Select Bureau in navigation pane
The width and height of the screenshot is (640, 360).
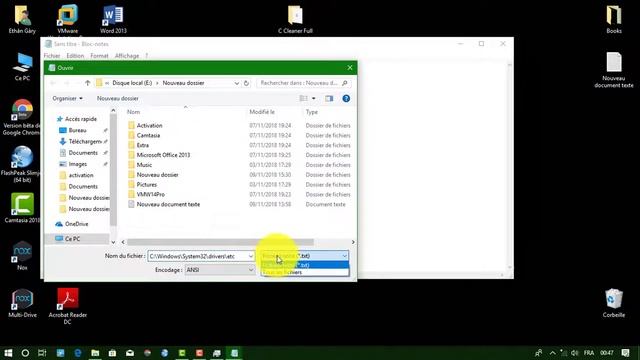[78, 130]
